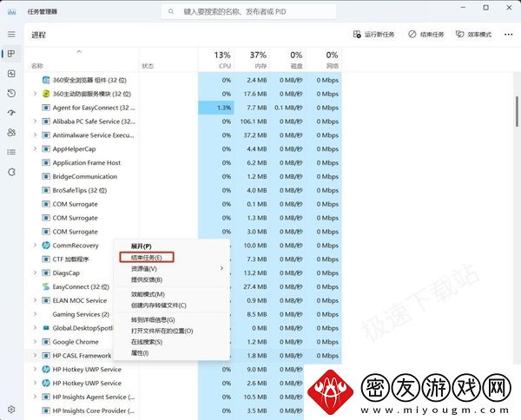Expand the CommRecovery process group
The width and height of the screenshot is (521, 420).
coord(35,246)
